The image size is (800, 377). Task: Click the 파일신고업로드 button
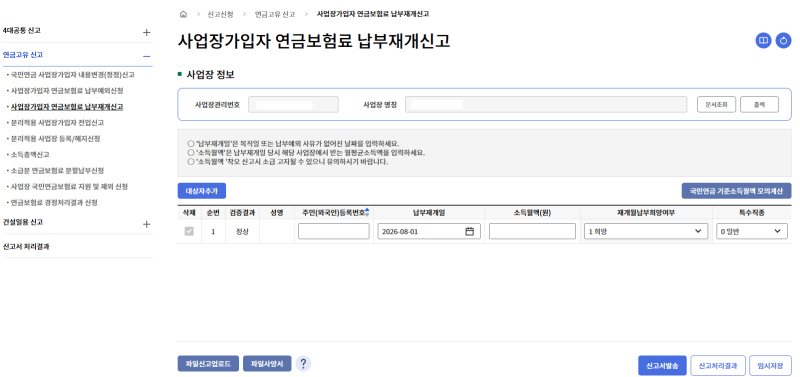coord(208,364)
